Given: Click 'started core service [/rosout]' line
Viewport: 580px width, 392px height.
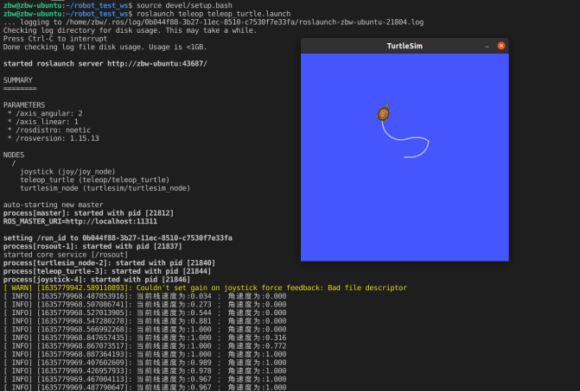Looking at the screenshot, I should (66, 255).
